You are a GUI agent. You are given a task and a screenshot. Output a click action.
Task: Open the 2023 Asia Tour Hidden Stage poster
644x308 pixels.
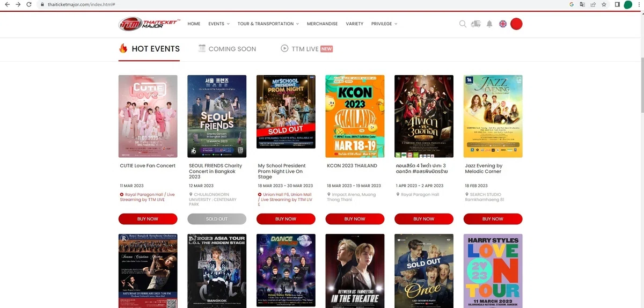click(217, 271)
